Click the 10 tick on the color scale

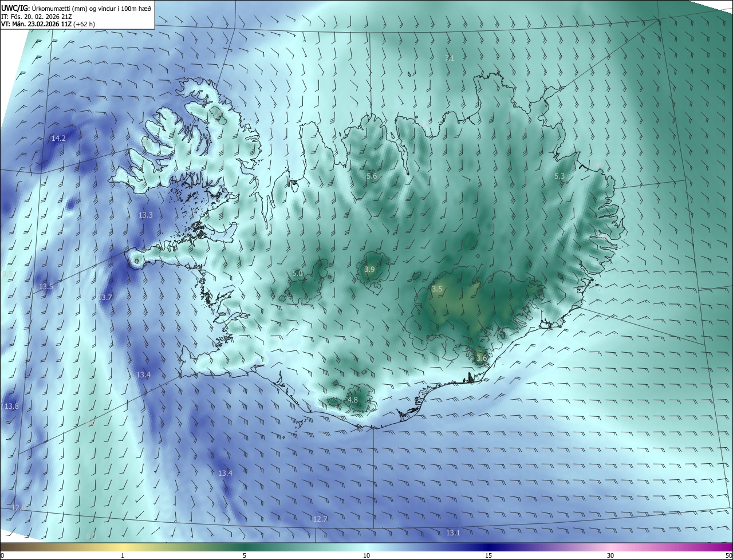tap(366, 555)
